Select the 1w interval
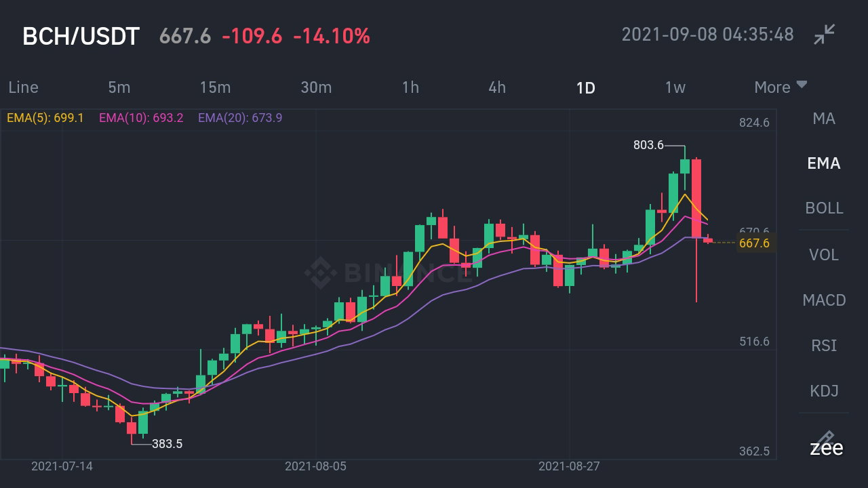This screenshot has width=868, height=488. pyautogui.click(x=675, y=87)
